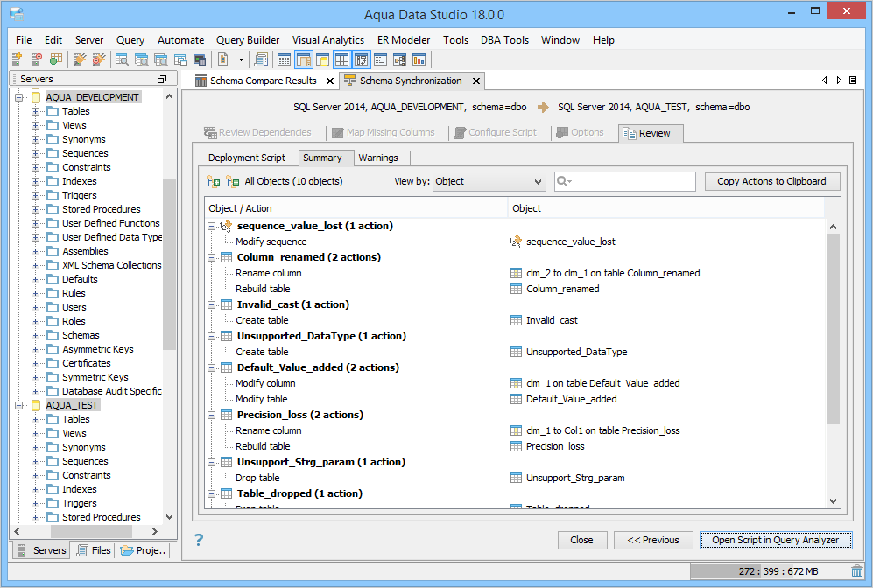Select 'clm_1 on table Default_Value_added' cell
The image size is (873, 588).
602,383
